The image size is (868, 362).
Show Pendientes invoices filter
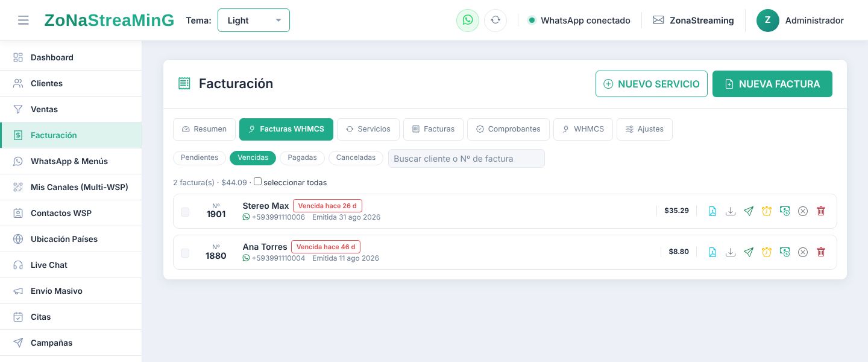click(x=200, y=158)
